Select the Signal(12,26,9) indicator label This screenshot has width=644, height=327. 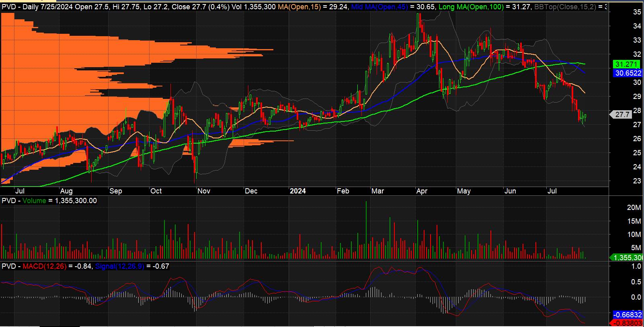[119, 266]
